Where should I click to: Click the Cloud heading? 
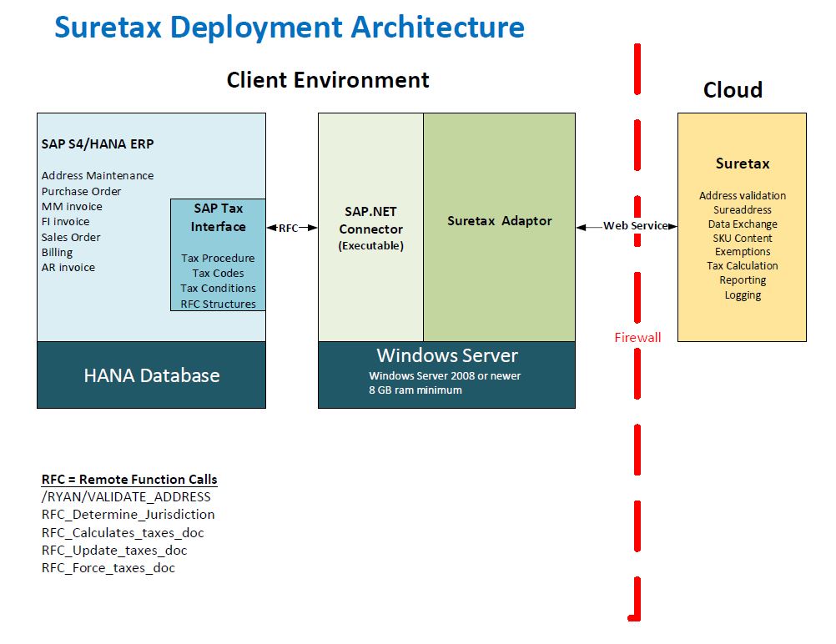[733, 90]
